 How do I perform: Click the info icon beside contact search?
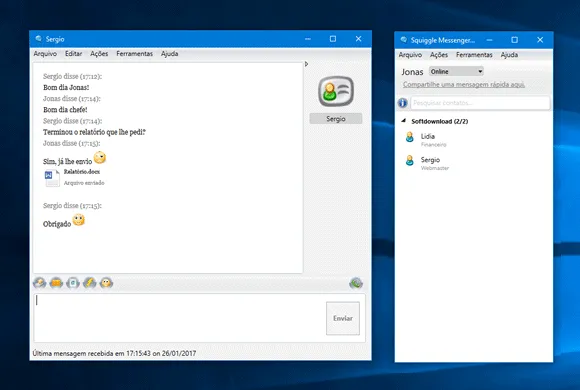[402, 103]
